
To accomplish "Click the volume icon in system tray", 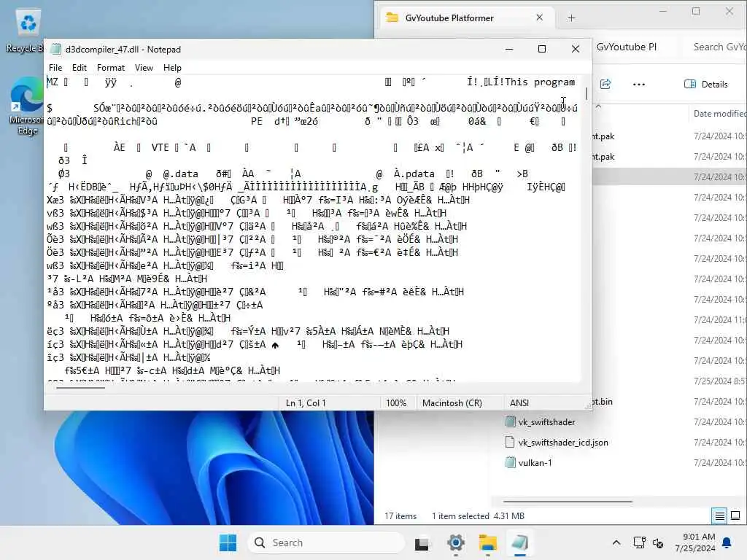I will pos(658,542).
